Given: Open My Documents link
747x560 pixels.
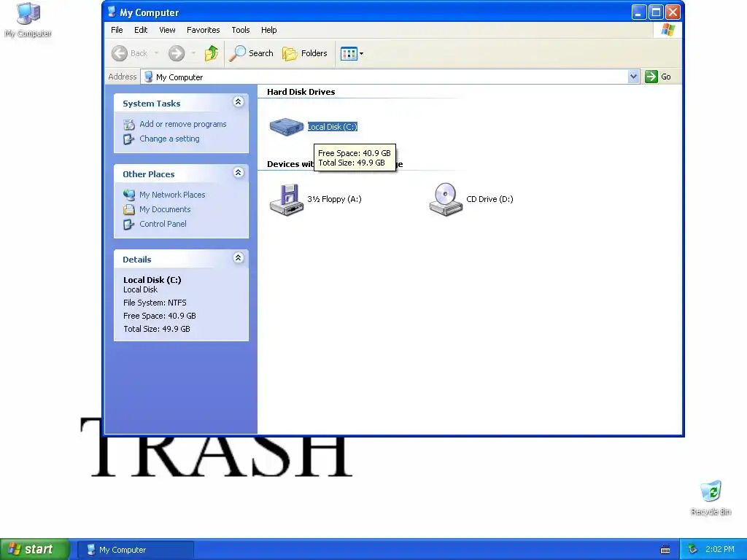Looking at the screenshot, I should pyautogui.click(x=165, y=209).
